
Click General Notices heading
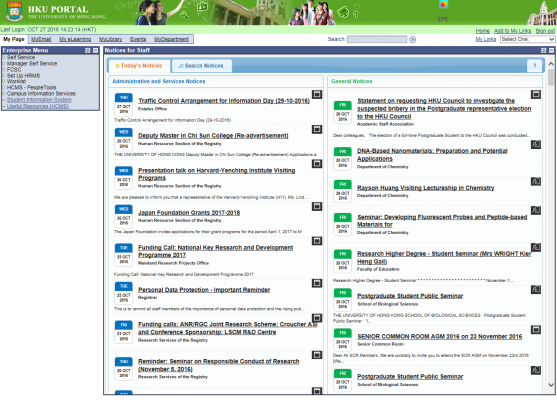[x=352, y=81]
